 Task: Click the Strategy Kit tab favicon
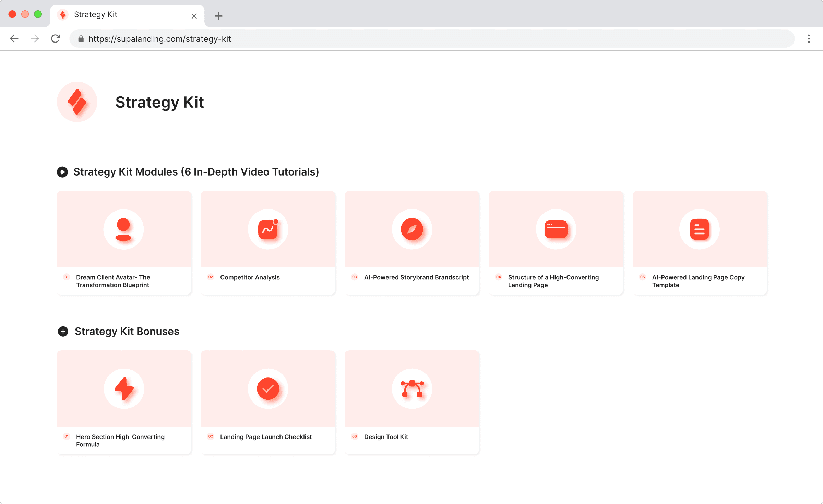(63, 15)
